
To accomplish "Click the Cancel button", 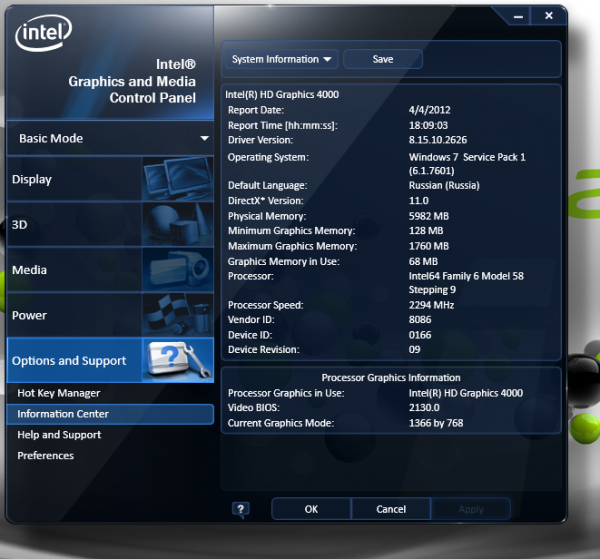I will point(391,509).
